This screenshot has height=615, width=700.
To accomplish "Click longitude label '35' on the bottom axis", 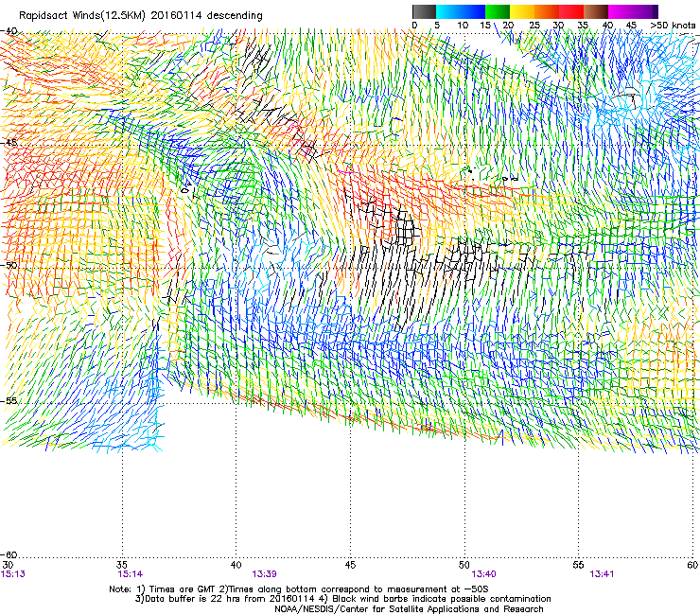I will click(122, 565).
